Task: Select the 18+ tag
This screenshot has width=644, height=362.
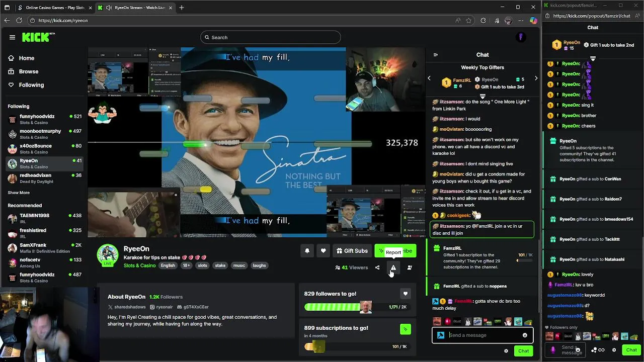Action: (186, 265)
